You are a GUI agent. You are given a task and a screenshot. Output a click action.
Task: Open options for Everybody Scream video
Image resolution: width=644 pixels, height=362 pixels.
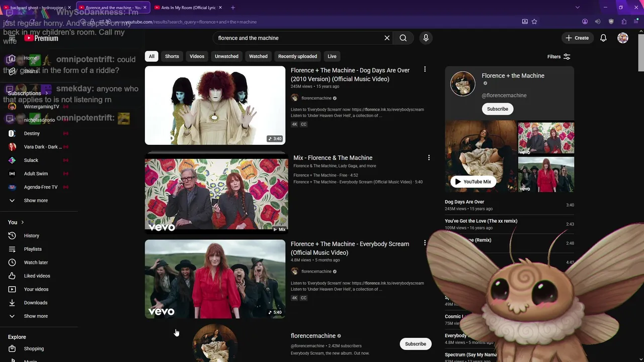click(x=425, y=243)
